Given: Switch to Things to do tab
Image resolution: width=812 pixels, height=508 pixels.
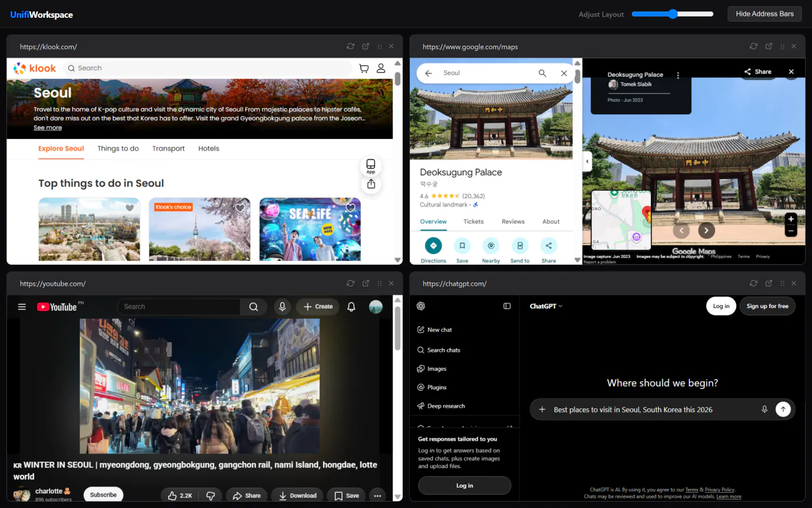Looking at the screenshot, I should (118, 149).
